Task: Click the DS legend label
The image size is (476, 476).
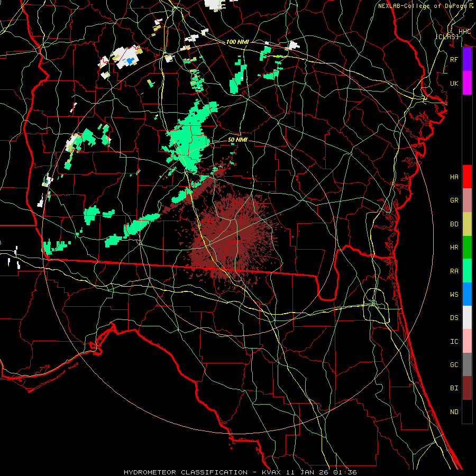Action: pos(454,318)
